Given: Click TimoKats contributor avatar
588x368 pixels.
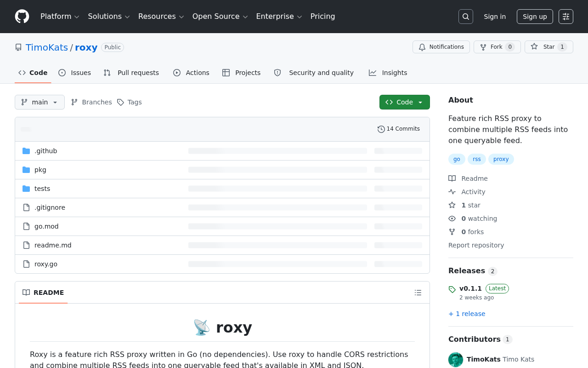Looking at the screenshot, I should coord(456,360).
